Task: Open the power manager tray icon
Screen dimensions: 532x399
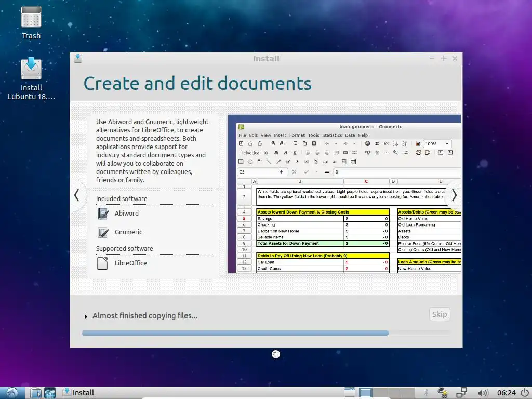Action: pyautogui.click(x=443, y=393)
